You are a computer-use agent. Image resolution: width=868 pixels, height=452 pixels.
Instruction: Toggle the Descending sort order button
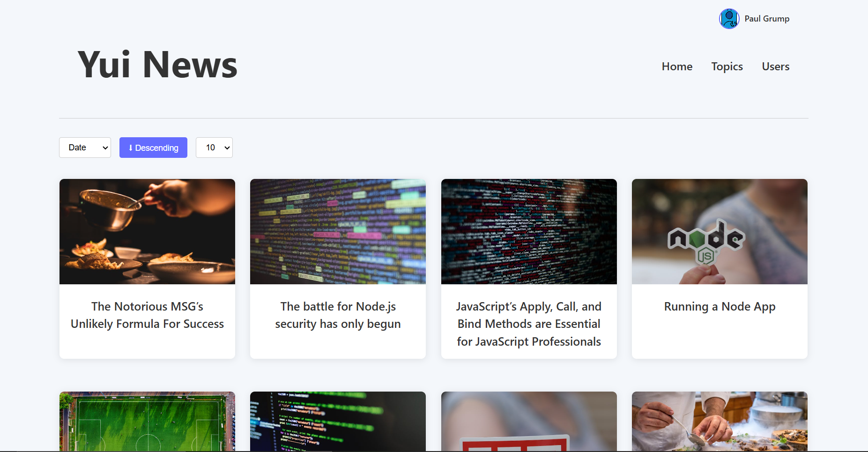pos(153,148)
